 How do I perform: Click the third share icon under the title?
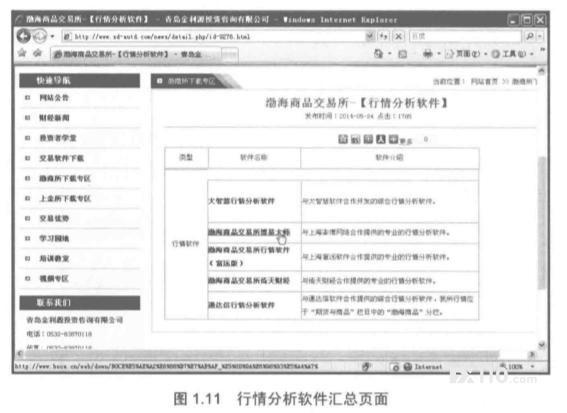[368, 139]
